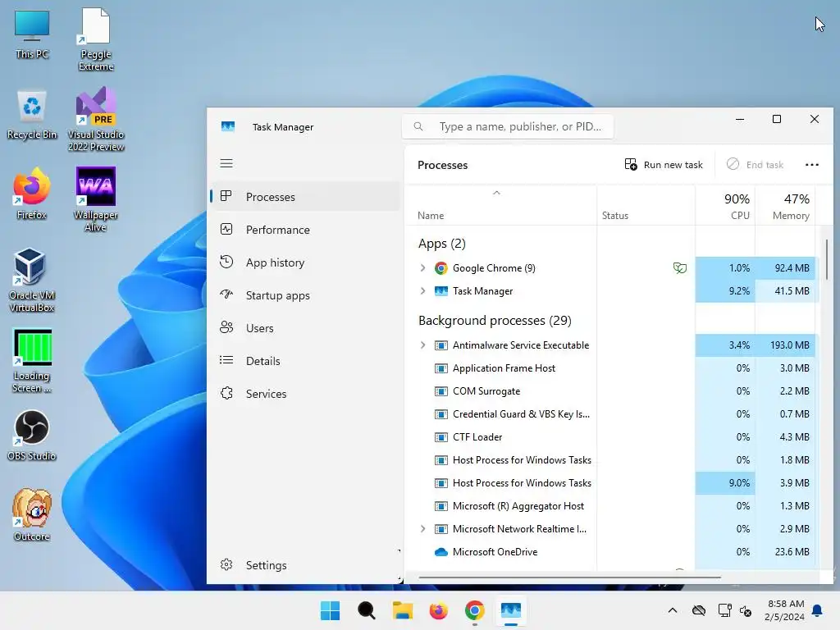
Task: Click the Users people icon
Action: [226, 327]
